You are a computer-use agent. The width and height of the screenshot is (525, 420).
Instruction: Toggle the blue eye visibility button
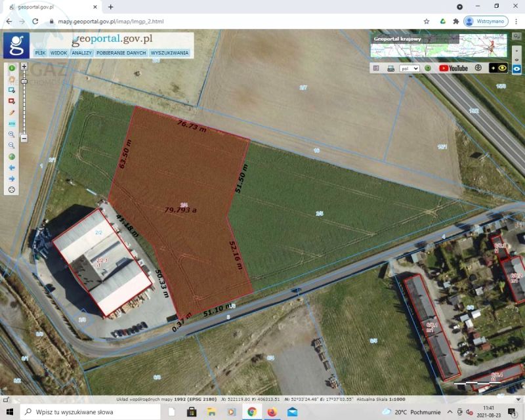click(x=517, y=68)
